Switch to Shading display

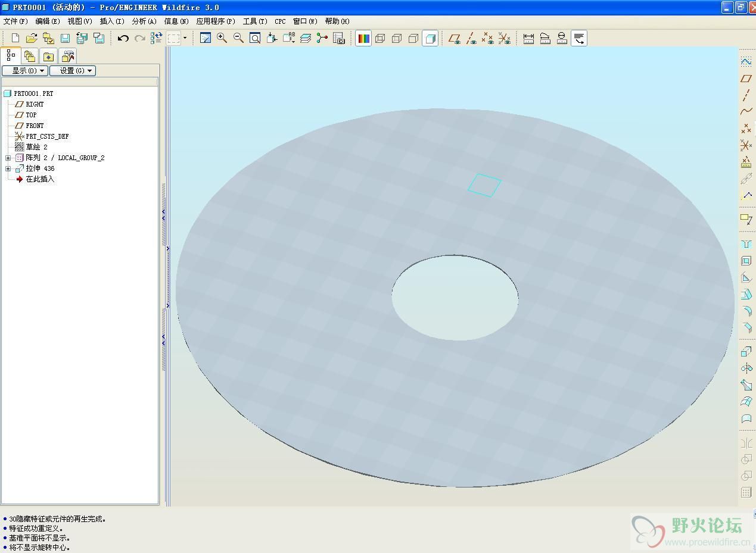pyautogui.click(x=430, y=38)
